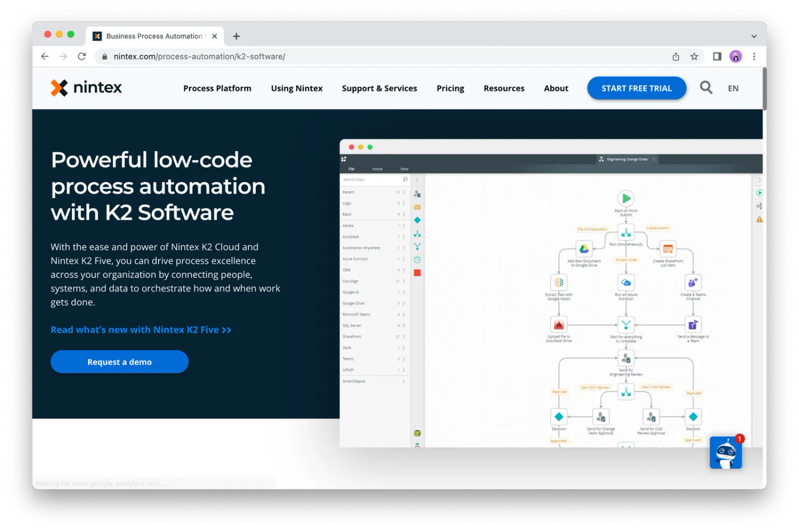This screenshot has width=799, height=532.
Task: Click the Request a demo button
Action: coord(119,362)
